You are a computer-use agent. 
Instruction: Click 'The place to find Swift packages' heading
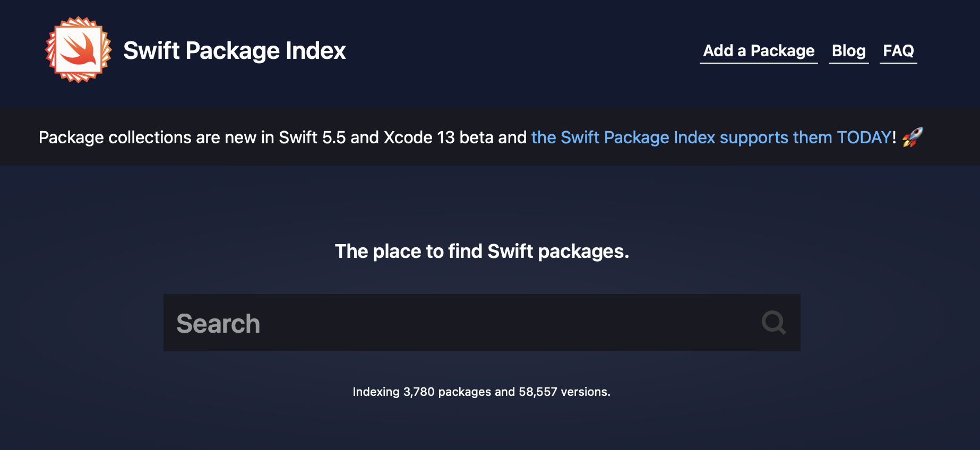(482, 252)
